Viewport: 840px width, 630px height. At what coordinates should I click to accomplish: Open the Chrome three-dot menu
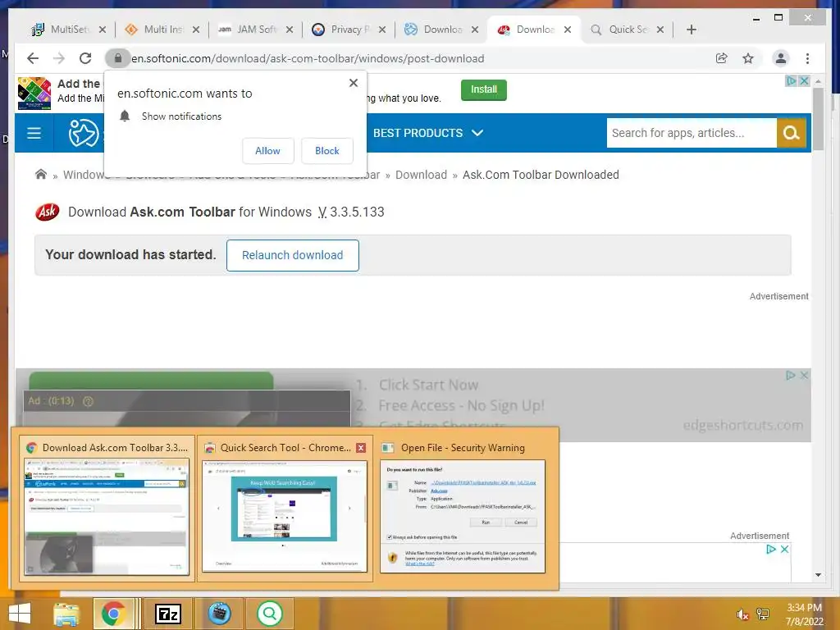tap(807, 58)
